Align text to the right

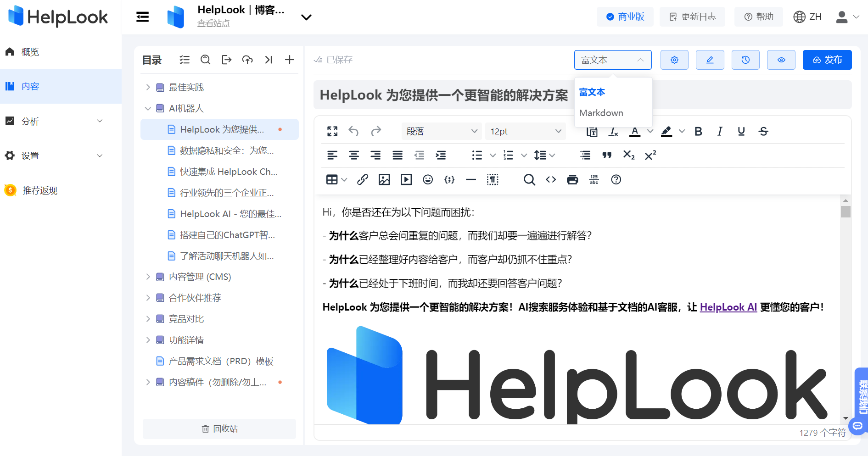tap(375, 156)
